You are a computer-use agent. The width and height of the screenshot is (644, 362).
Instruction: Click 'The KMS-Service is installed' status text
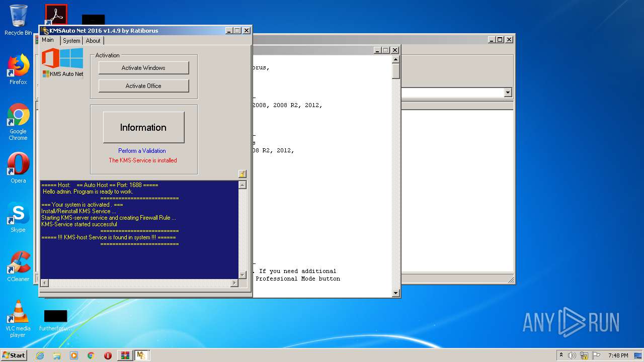click(143, 160)
